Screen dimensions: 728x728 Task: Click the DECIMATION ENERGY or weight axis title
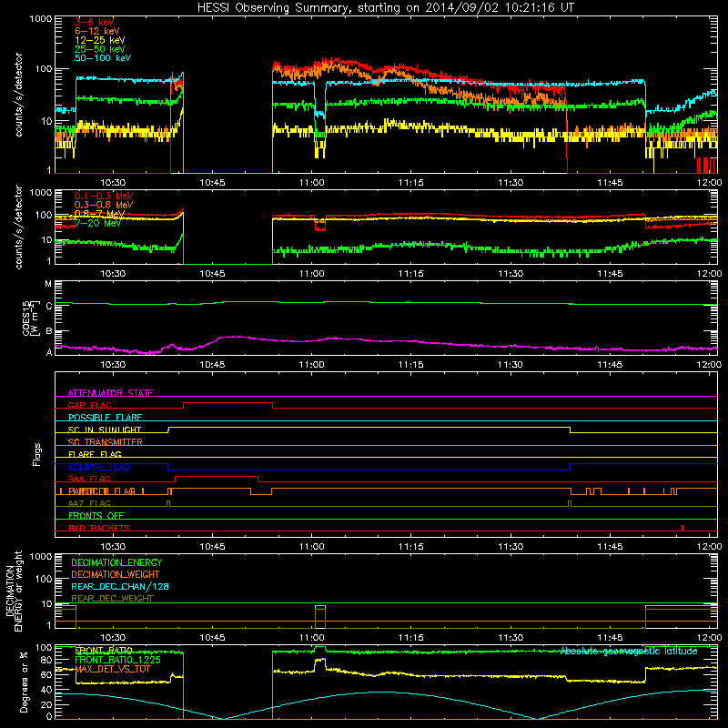(x=14, y=591)
